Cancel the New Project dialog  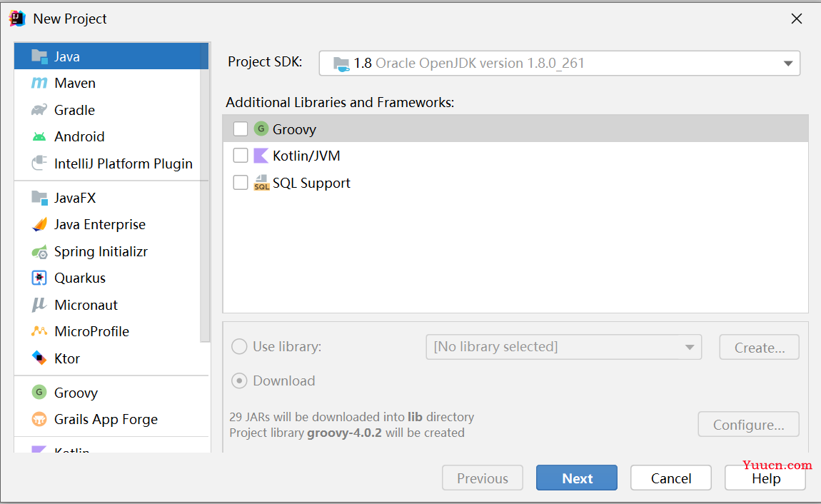[x=671, y=478]
